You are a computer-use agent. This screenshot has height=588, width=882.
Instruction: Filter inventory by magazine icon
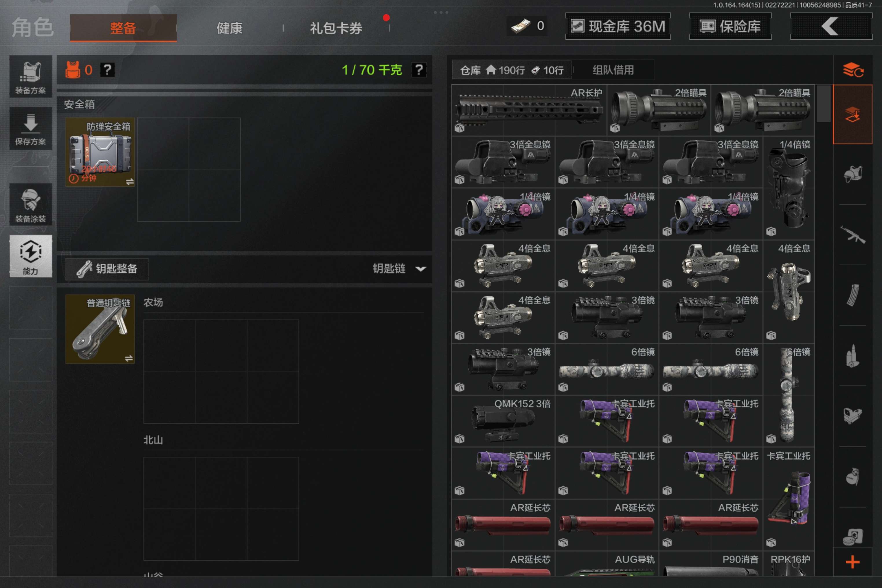pyautogui.click(x=852, y=295)
